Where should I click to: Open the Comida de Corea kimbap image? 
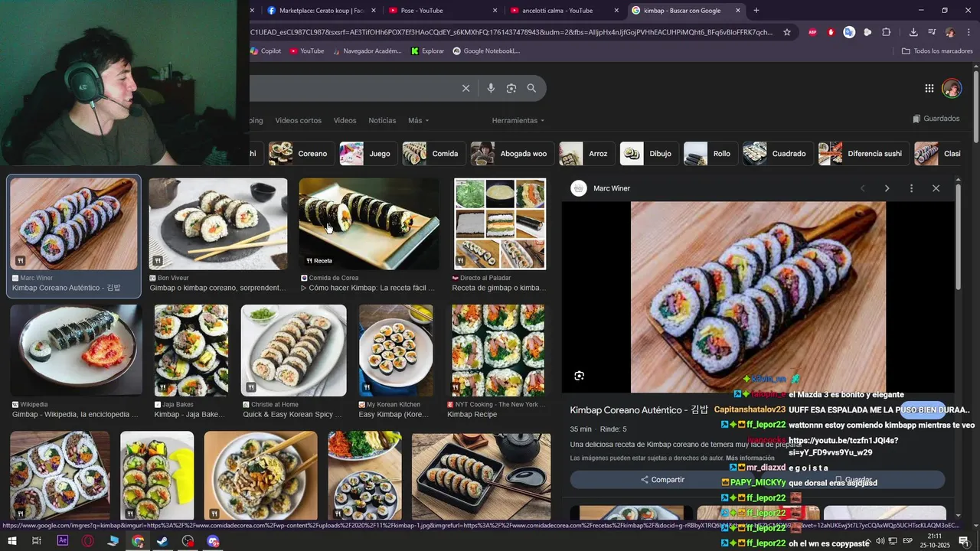pos(369,224)
